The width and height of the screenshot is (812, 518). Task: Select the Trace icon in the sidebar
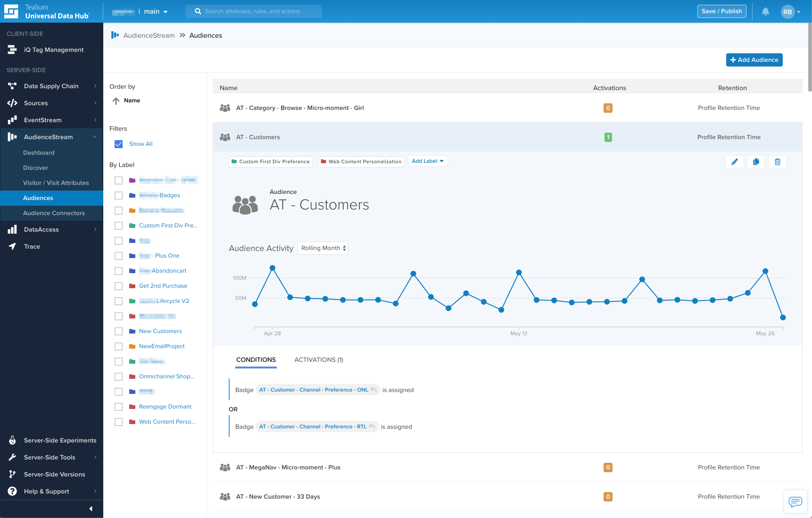point(13,246)
